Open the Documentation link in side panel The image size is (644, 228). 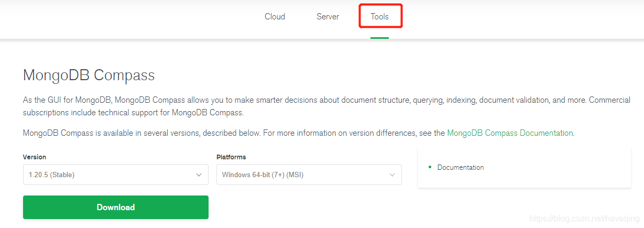coord(461,168)
